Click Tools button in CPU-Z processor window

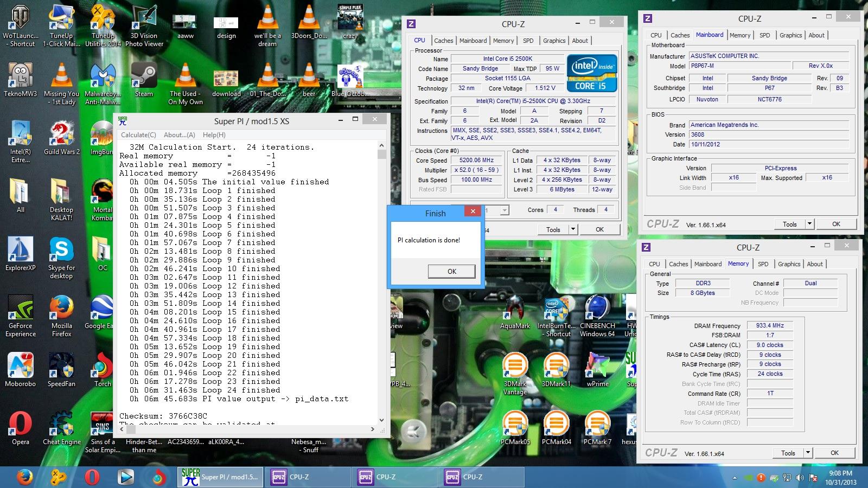pos(553,229)
